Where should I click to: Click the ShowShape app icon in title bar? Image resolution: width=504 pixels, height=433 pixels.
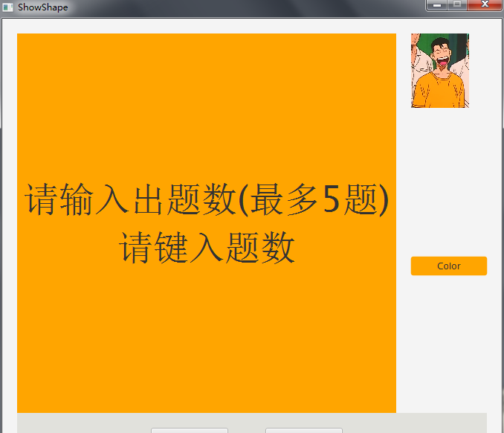click(x=7, y=7)
